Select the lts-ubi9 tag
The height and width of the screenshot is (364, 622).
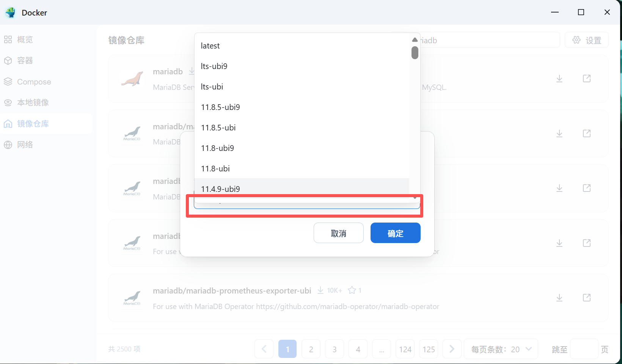point(302,66)
